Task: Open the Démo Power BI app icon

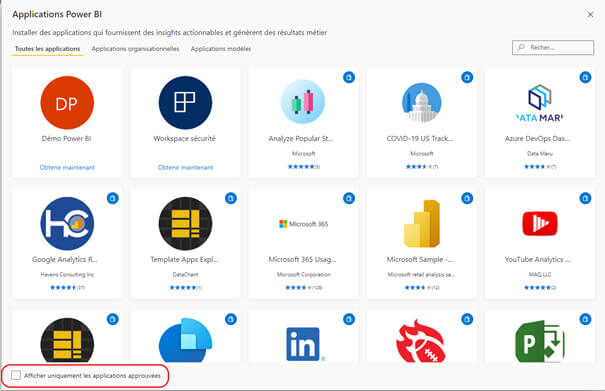Action: click(67, 103)
